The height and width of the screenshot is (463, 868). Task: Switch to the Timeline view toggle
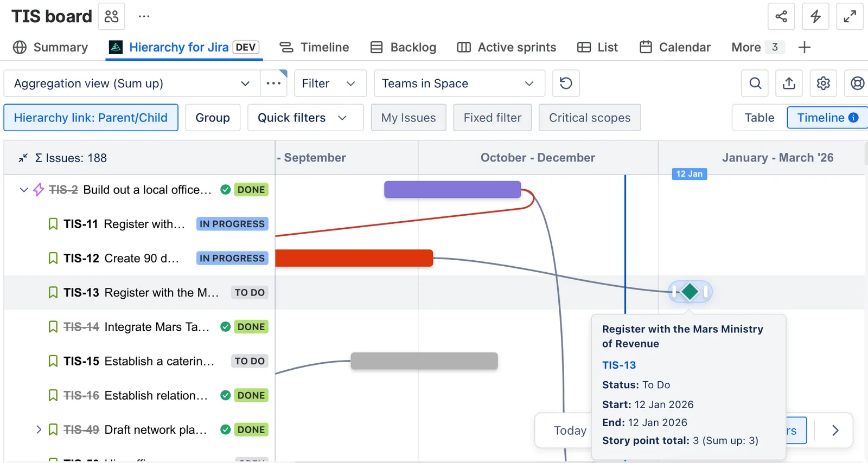pyautogui.click(x=827, y=118)
